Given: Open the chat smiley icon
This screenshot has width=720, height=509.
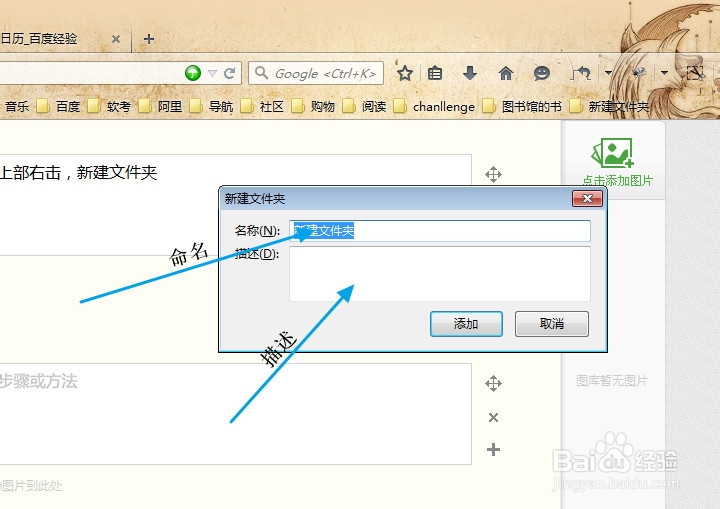Looking at the screenshot, I should [x=542, y=73].
